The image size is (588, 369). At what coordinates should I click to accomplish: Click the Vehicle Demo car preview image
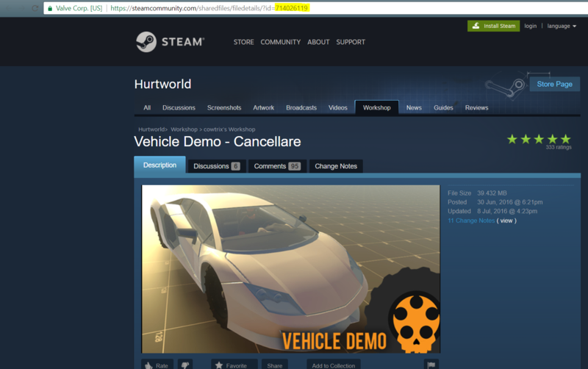coord(290,269)
